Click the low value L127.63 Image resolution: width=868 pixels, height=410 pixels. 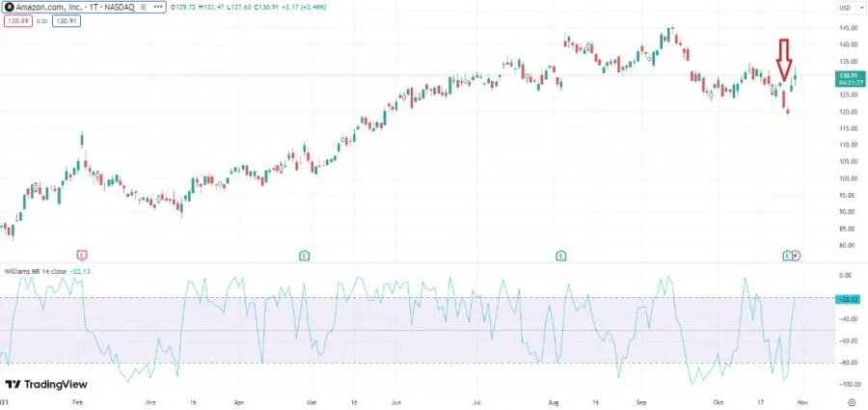tap(240, 7)
